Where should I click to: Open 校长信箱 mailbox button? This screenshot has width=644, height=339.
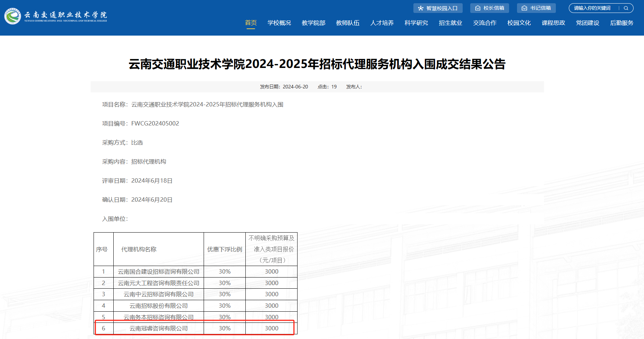(490, 8)
